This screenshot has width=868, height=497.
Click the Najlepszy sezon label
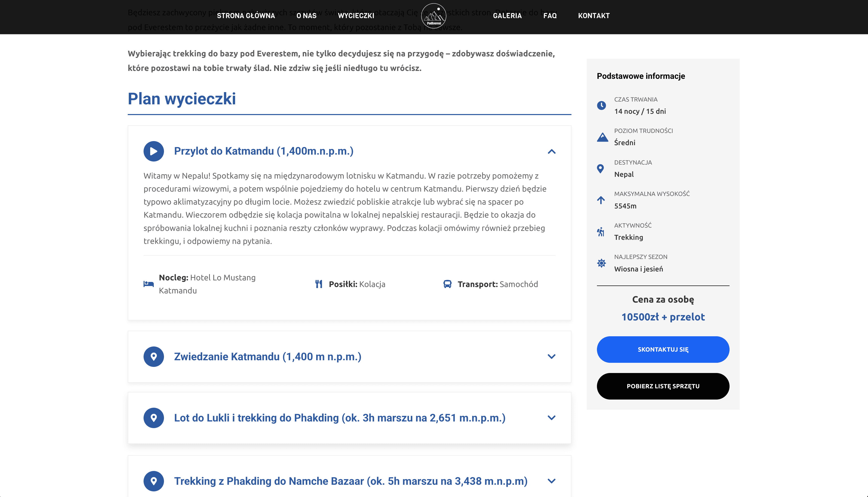[x=641, y=257]
